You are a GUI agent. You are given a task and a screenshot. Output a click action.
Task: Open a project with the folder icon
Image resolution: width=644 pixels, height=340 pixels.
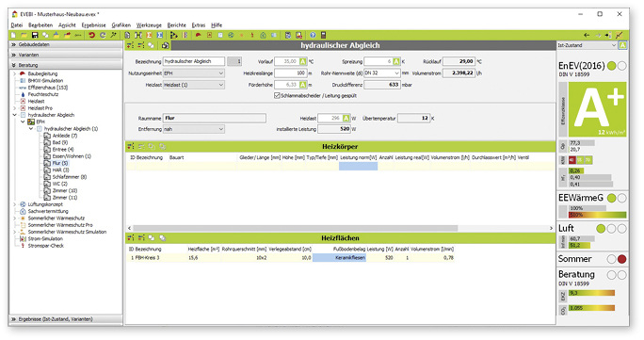tap(24, 35)
